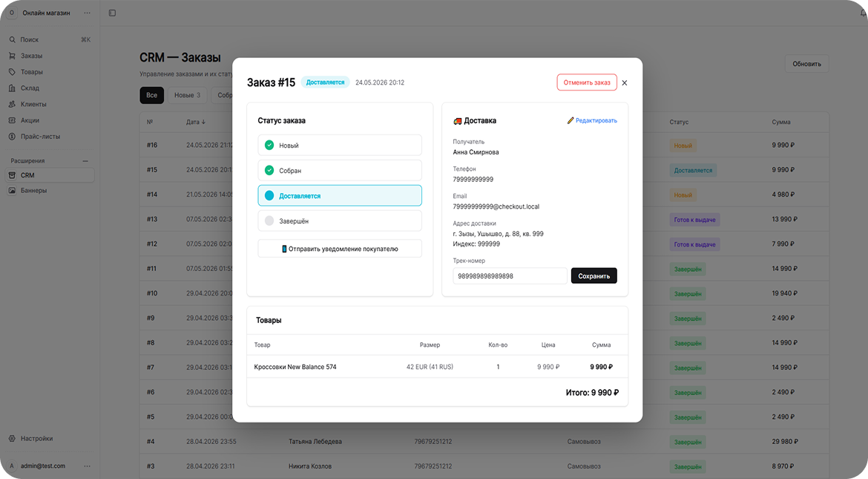
Task: Click the Итого: 9 990 ₽ total
Action: [x=592, y=393]
